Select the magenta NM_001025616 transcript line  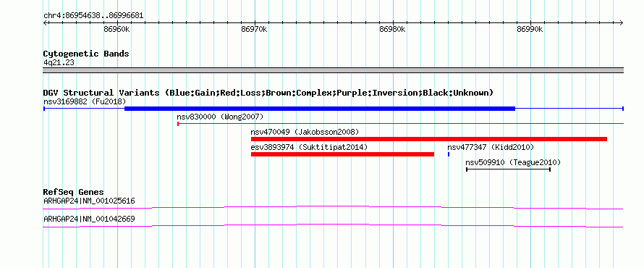pos(333,208)
